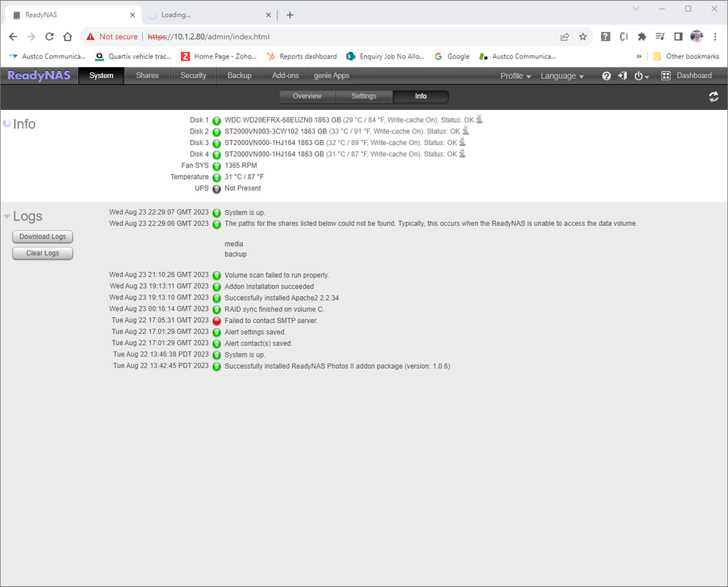Open the power options dropdown
The width and height of the screenshot is (728, 587).
click(x=641, y=76)
